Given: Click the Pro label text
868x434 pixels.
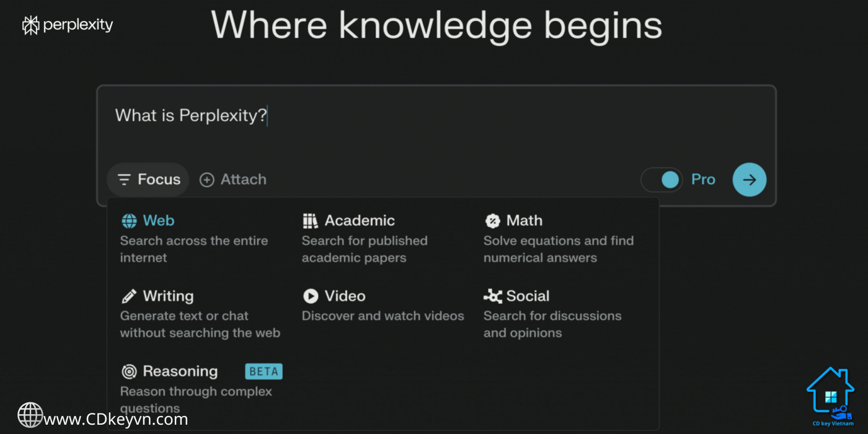Looking at the screenshot, I should coord(703,180).
